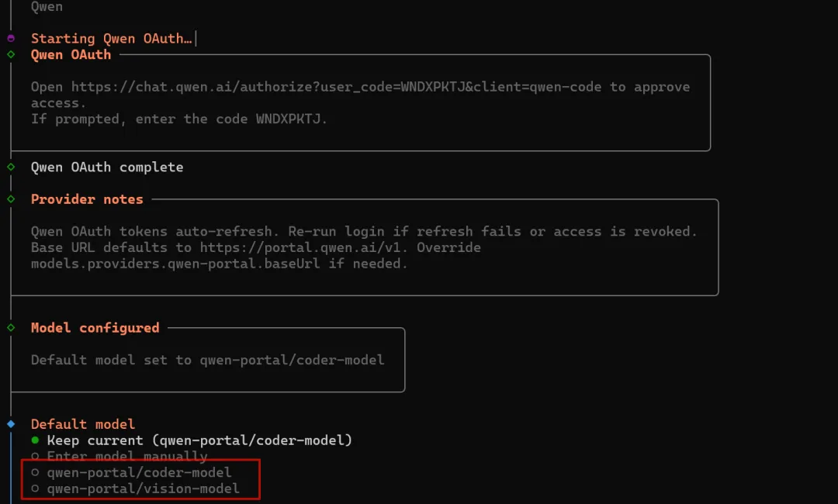Click the 'Qwen' text at top
The image size is (838, 504).
47,6
